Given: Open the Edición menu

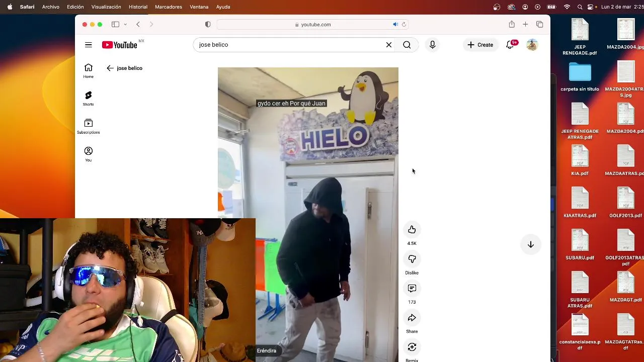Looking at the screenshot, I should [75, 7].
